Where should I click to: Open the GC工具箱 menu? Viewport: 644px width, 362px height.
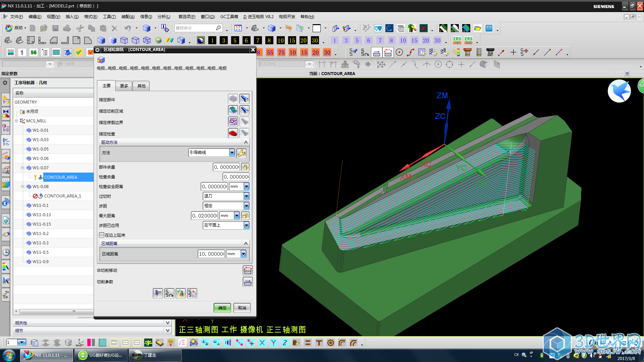coord(229,17)
